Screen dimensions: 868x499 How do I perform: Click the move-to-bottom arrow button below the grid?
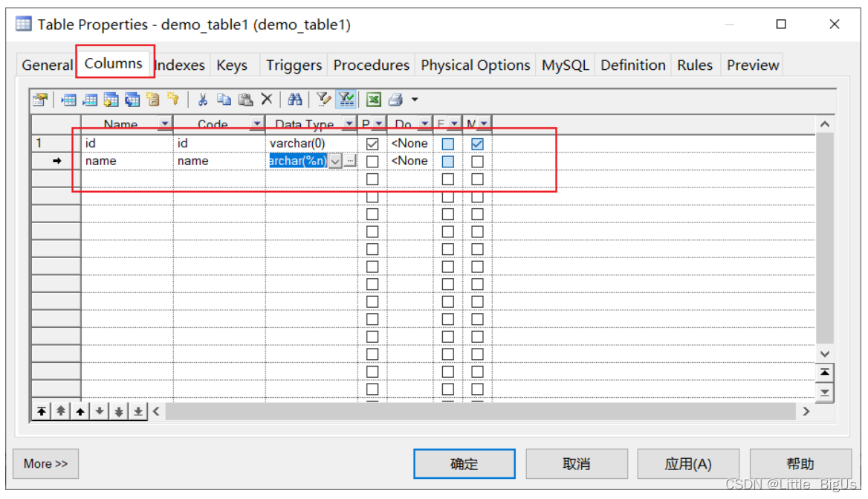point(138,411)
